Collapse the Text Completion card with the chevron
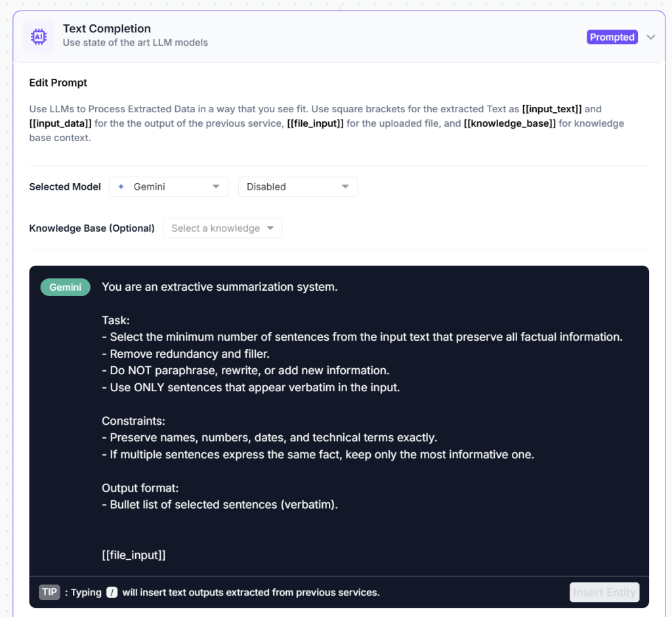This screenshot has width=672, height=617. click(650, 37)
